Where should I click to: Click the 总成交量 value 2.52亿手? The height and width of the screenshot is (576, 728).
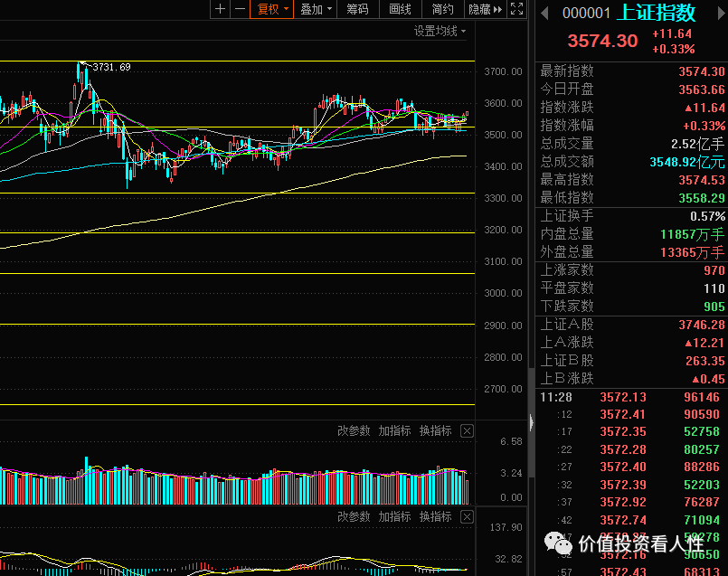tap(697, 144)
